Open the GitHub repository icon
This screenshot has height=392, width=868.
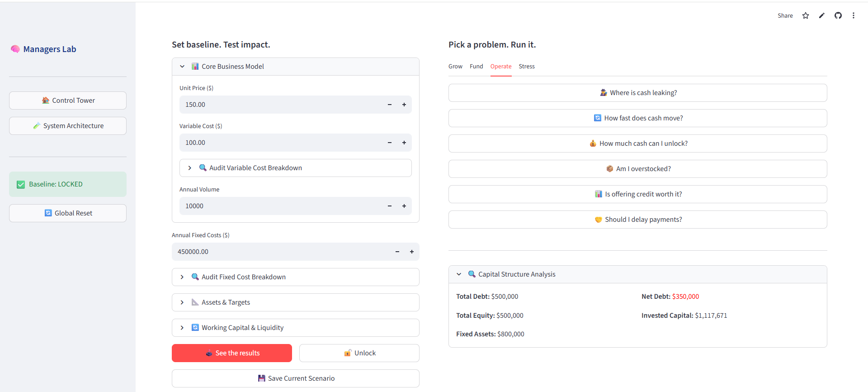pos(838,16)
